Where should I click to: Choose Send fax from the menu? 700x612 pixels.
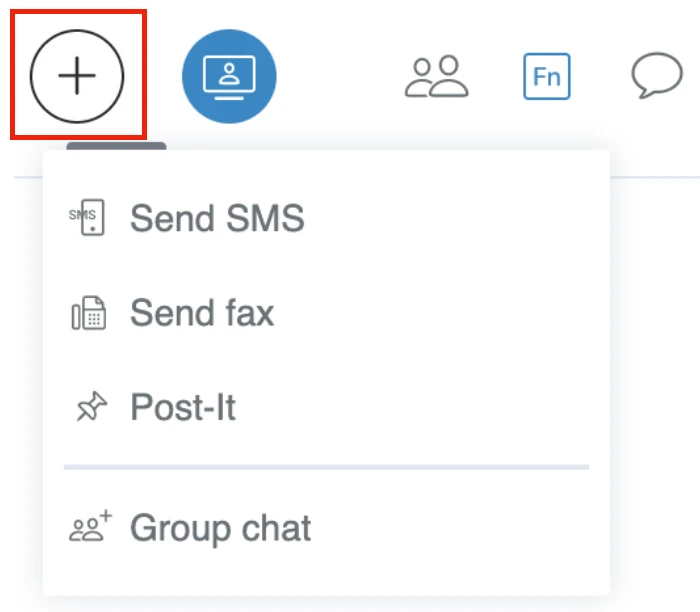pyautogui.click(x=326, y=312)
